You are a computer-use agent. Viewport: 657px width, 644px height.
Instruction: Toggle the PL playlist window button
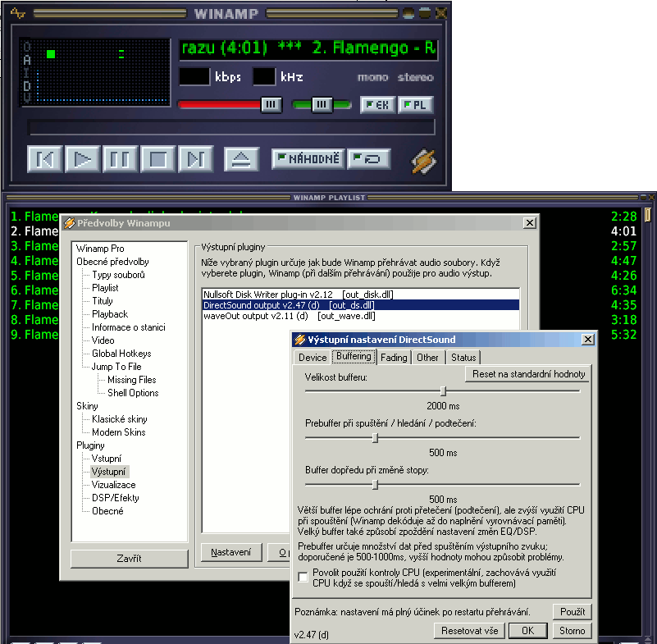[x=415, y=105]
